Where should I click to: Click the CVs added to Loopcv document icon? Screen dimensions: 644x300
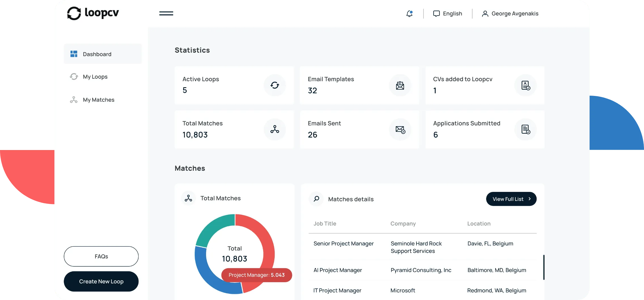point(526,85)
